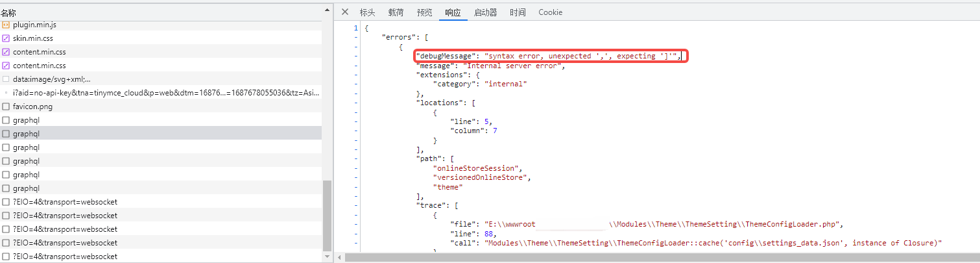Click the "line": 88 entry
This screenshot has width=980, height=263.
tap(473, 234)
